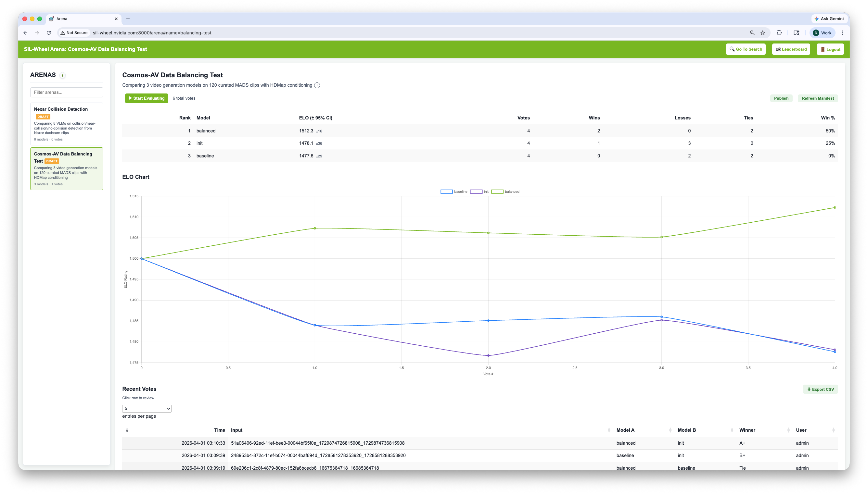Open vote row at 03:09:39
The height and width of the screenshot is (494, 868).
pyautogui.click(x=480, y=456)
